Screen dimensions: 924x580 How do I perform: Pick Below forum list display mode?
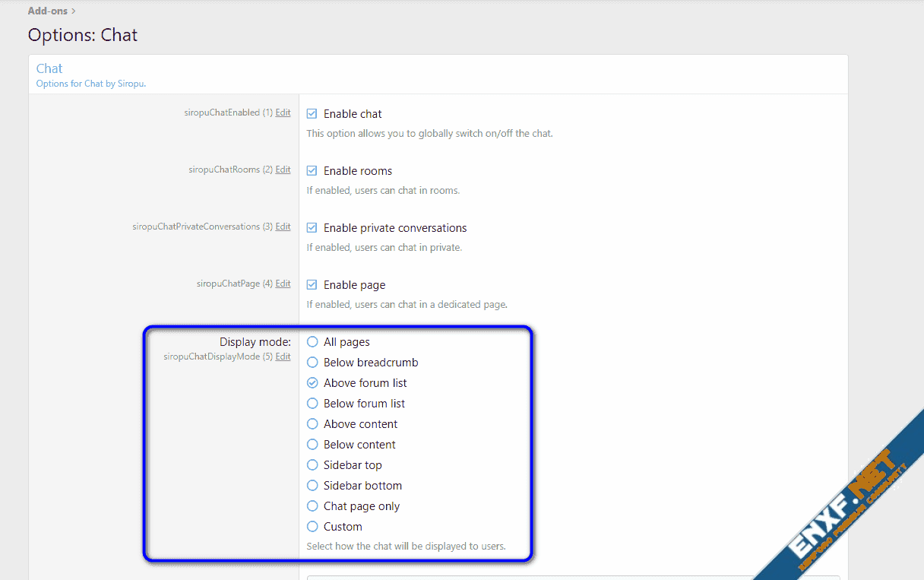pos(312,404)
